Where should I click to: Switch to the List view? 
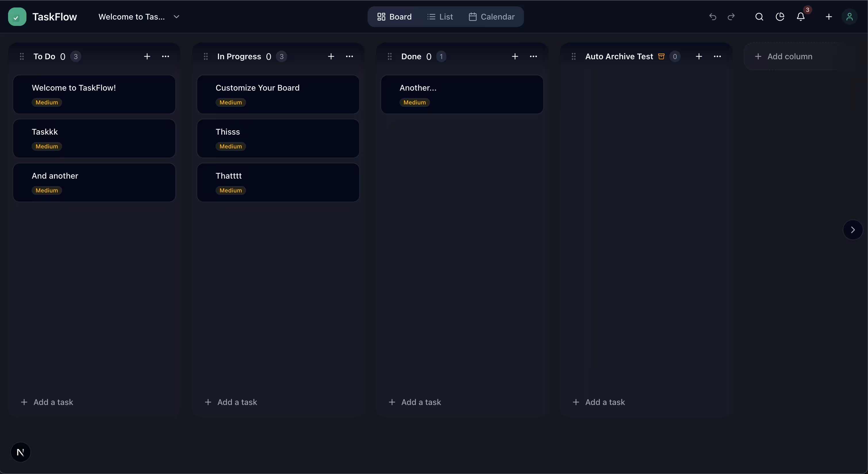pos(440,16)
